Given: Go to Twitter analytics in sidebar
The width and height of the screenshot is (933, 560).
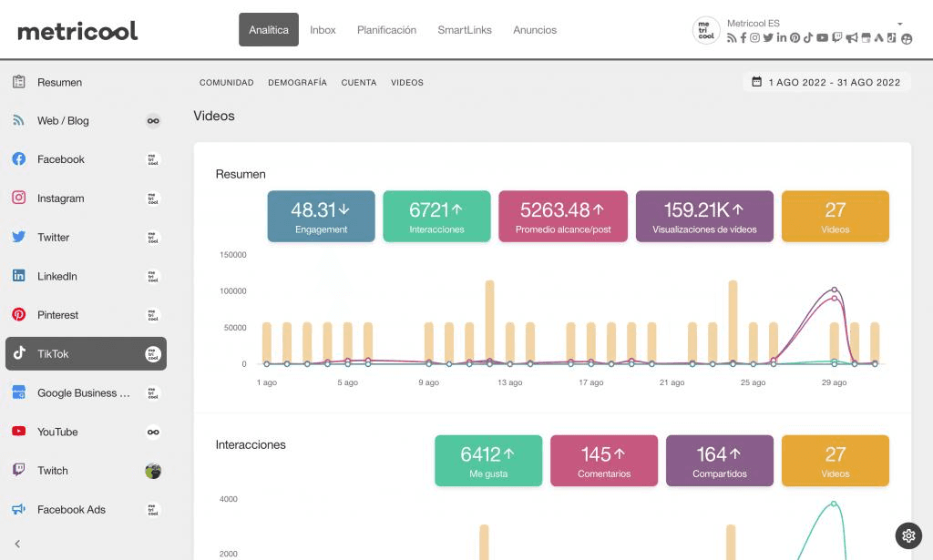Looking at the screenshot, I should coord(86,237).
